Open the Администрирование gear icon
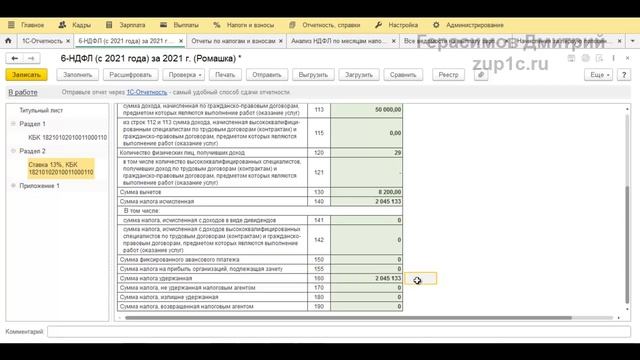Viewport: 640px width, 360px height. coord(436,25)
